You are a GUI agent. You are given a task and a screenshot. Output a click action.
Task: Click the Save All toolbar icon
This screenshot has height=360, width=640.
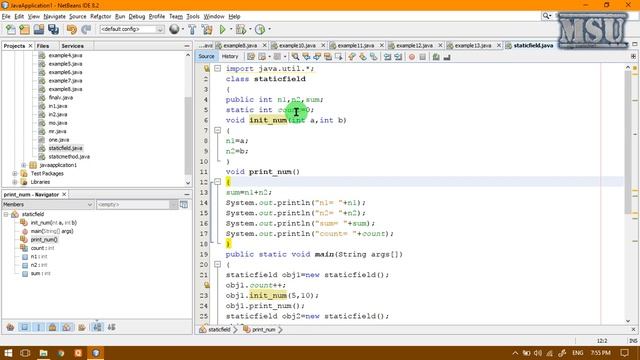[53, 29]
